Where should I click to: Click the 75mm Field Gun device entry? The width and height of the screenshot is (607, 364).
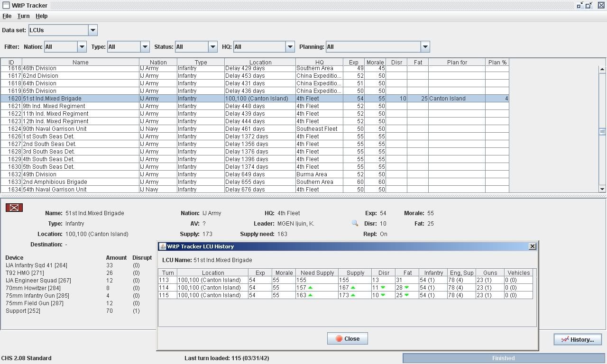point(35,303)
